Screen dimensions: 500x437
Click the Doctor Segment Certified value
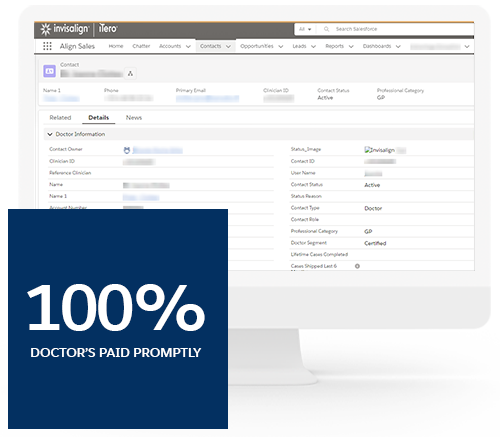pyautogui.click(x=375, y=243)
